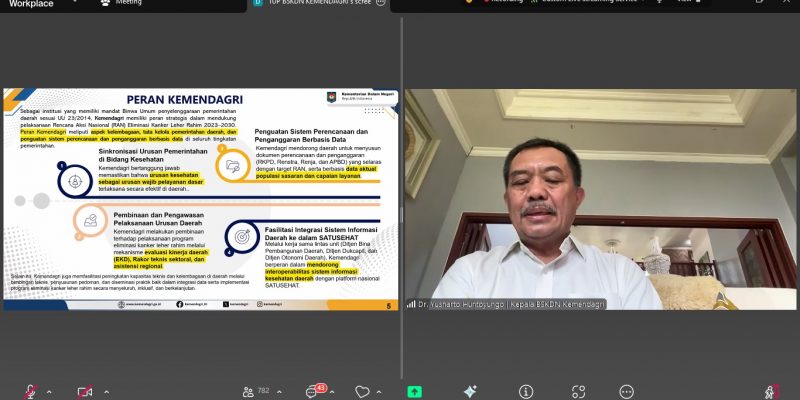Open the AI Companion sparkle icon
The image size is (800, 400).
click(x=470, y=392)
